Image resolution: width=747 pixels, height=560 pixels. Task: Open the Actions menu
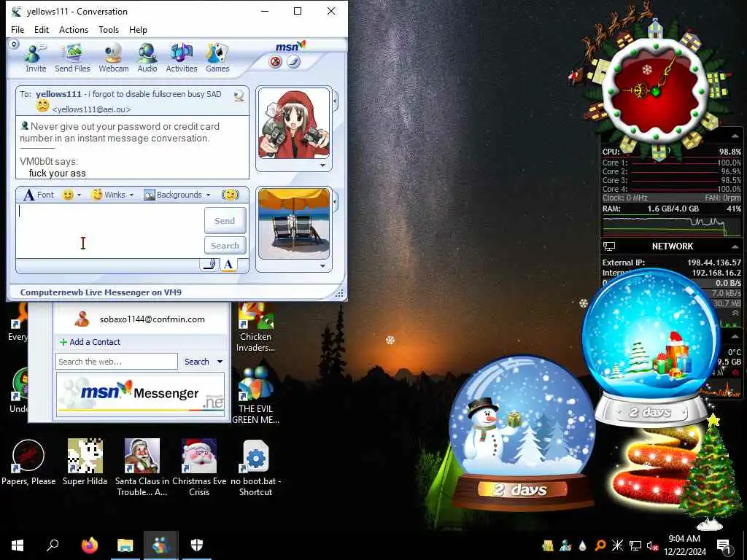coord(74,29)
